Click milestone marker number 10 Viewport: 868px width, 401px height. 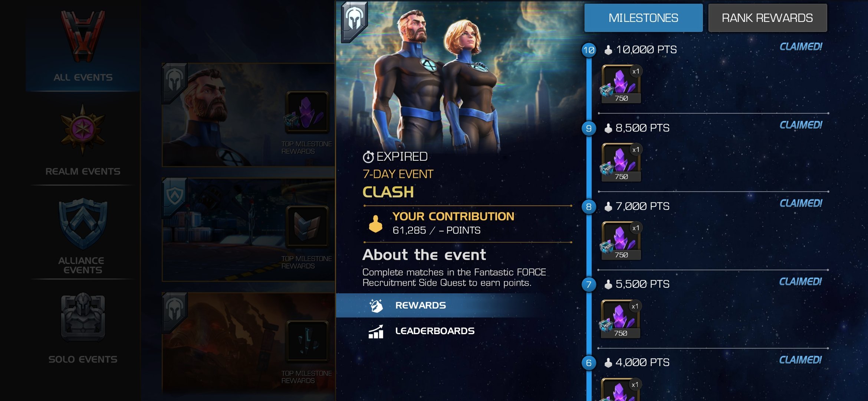589,50
